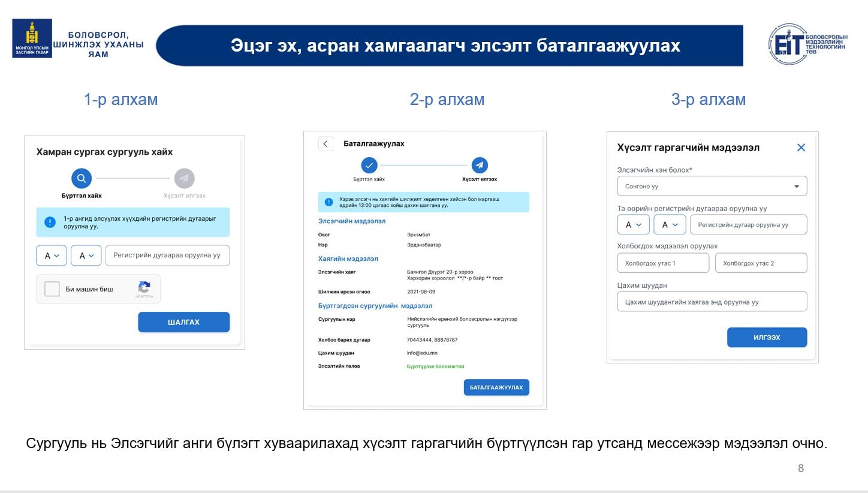Screen dimensions: 868x493
Task: Click the grey paper plane icon Хүсэлт илгээх
Action: [x=184, y=178]
